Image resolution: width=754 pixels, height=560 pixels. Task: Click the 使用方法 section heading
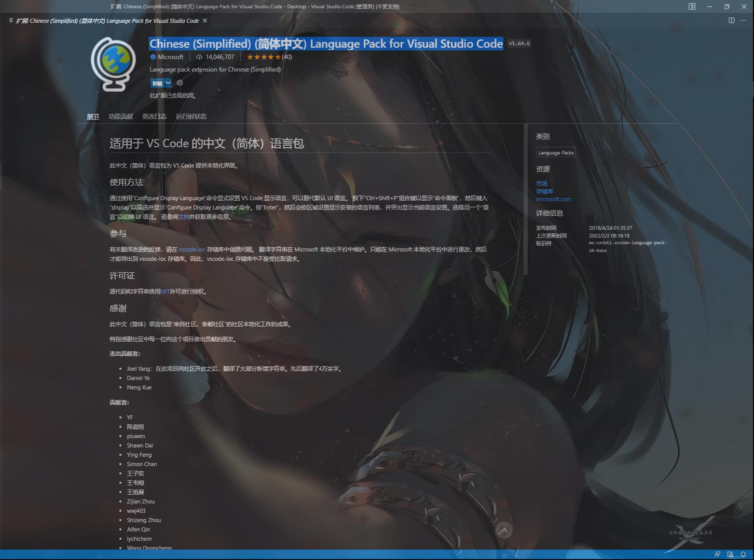pos(126,182)
